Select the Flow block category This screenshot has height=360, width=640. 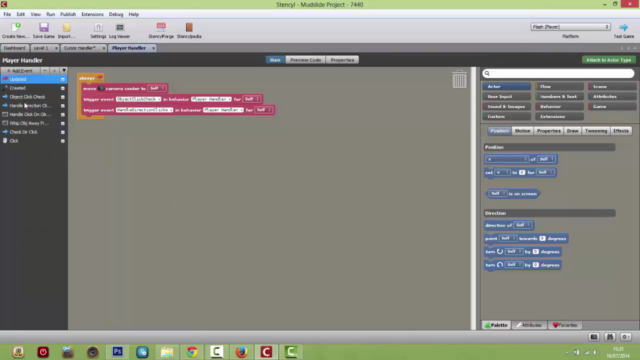point(559,87)
